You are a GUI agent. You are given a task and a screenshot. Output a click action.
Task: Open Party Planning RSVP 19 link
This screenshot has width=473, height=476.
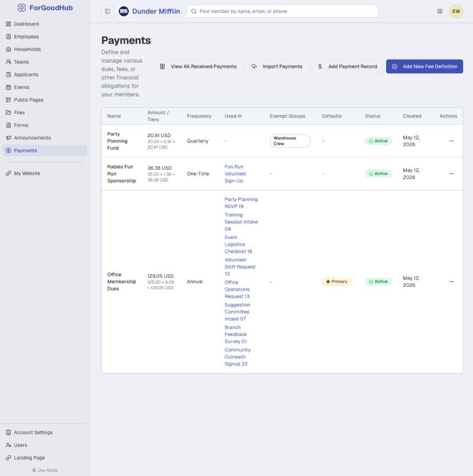(x=241, y=203)
